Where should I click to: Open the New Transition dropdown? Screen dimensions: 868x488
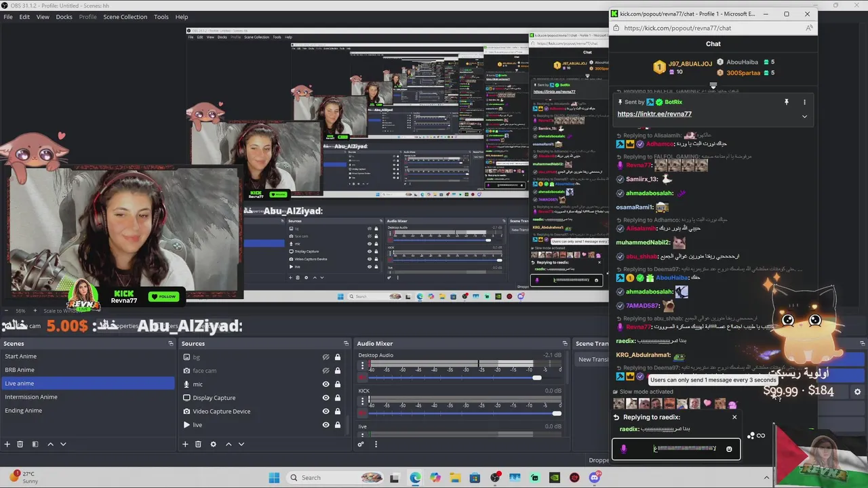coord(593,359)
